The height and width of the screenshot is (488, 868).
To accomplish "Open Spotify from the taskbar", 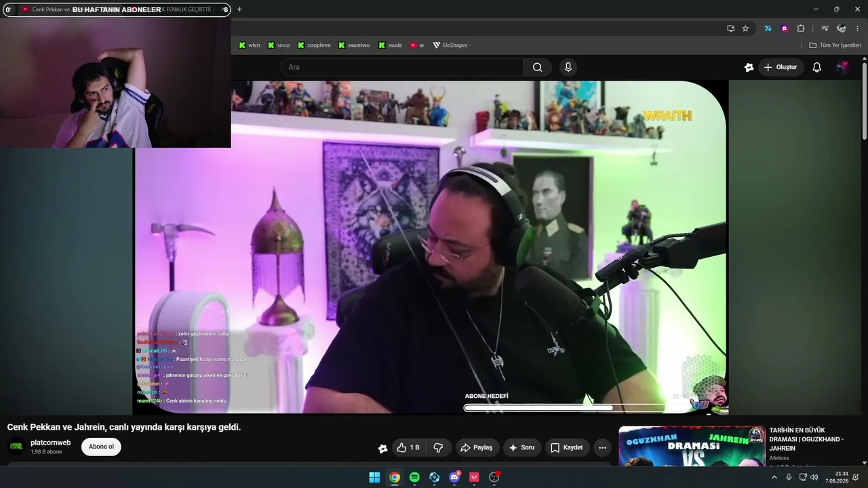I will [x=414, y=477].
